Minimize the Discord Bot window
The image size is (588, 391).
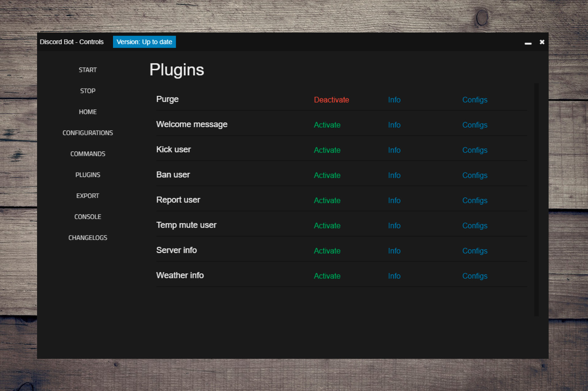(528, 42)
